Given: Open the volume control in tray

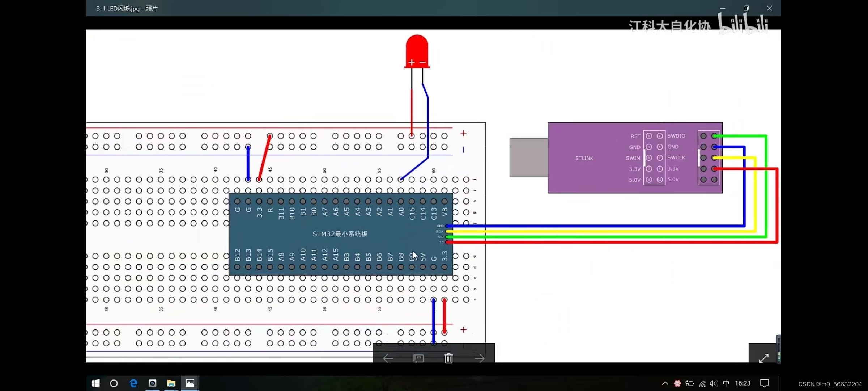Looking at the screenshot, I should tap(713, 383).
